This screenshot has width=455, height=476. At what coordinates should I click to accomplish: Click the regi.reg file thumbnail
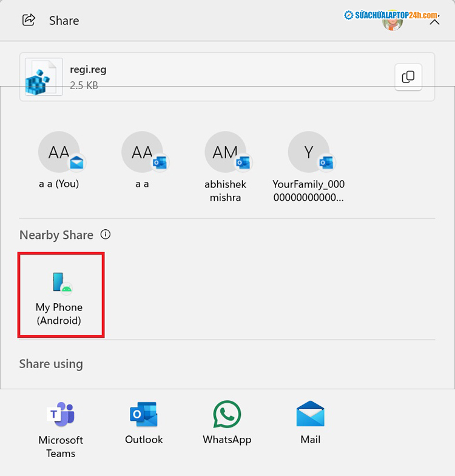[44, 77]
